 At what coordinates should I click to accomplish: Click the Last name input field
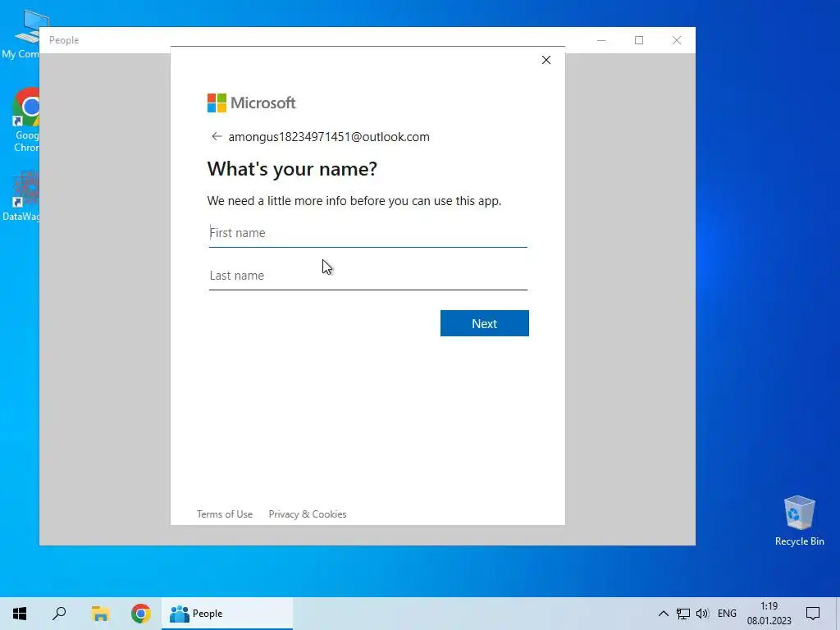point(368,276)
